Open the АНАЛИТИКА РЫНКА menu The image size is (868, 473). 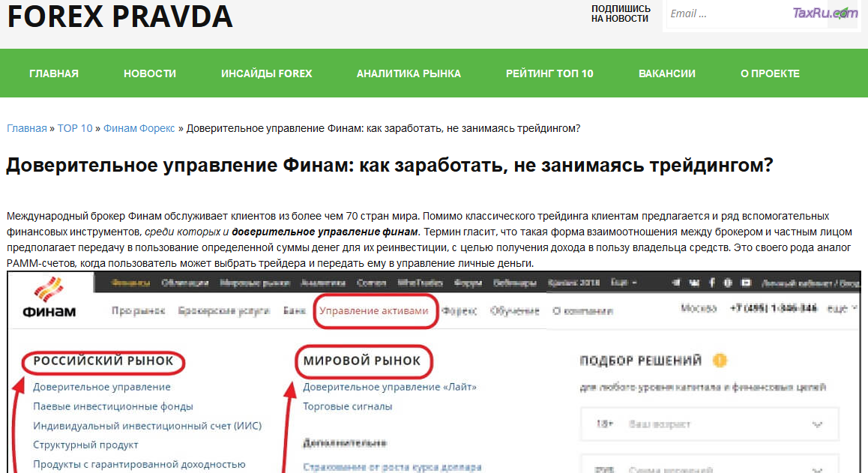[x=409, y=73]
